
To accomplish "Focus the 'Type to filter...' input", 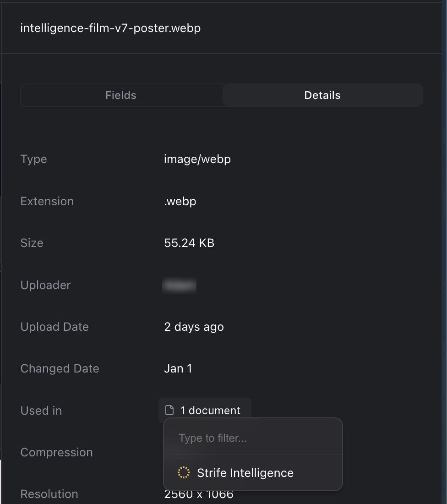I will (x=253, y=438).
